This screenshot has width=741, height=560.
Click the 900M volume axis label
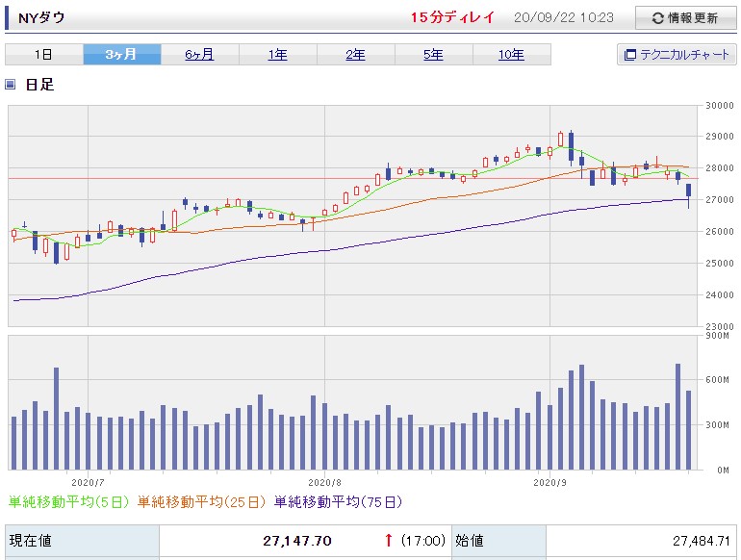point(717,336)
